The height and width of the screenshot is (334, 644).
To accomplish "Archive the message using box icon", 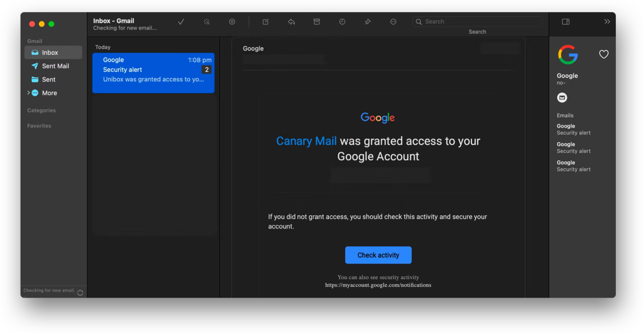I will 317,22.
